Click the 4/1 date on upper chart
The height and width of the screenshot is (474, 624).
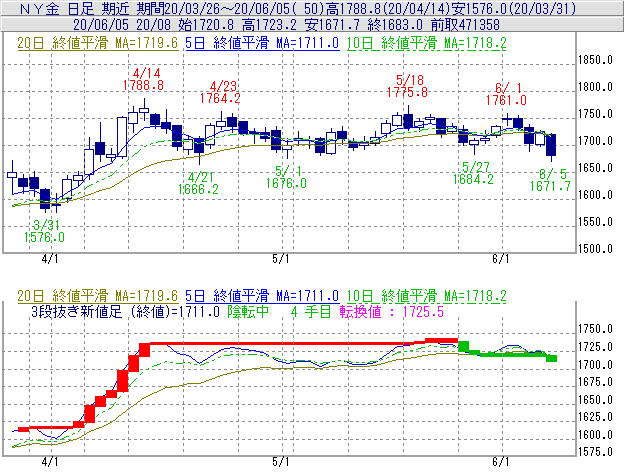tap(50, 259)
